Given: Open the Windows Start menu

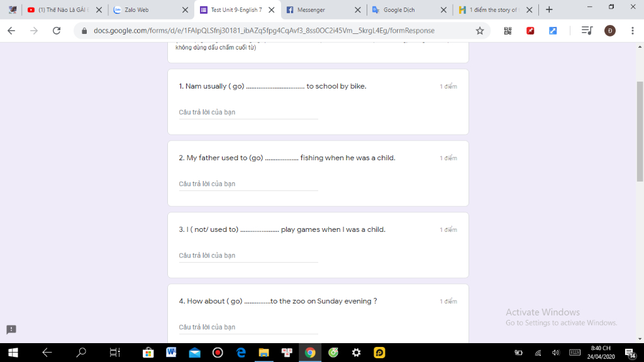Looking at the screenshot, I should 13,353.
